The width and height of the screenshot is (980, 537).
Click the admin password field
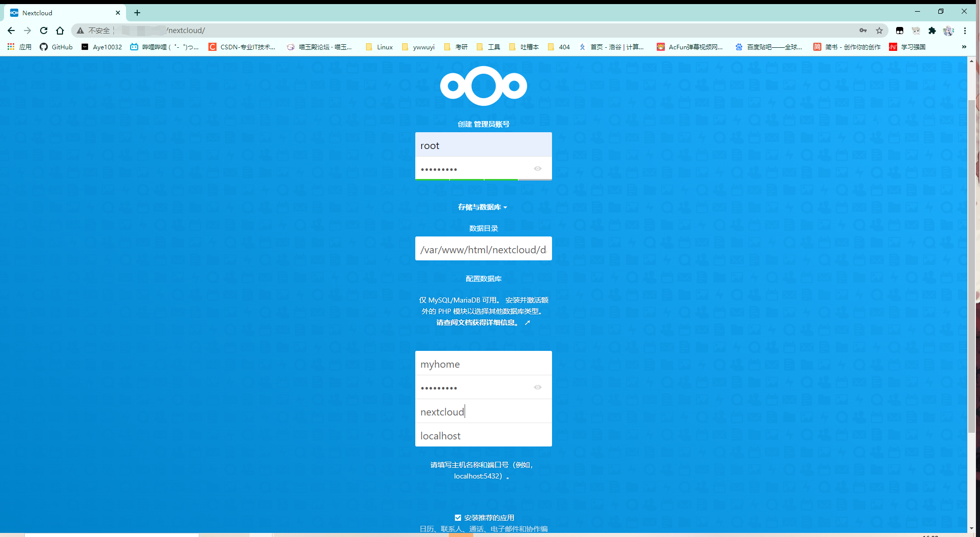483,168
